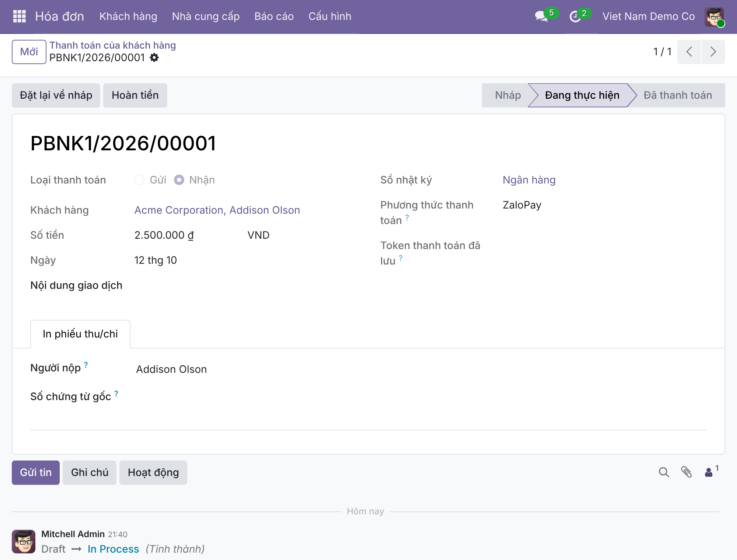Screen dimensions: 737x560
Task: Expand the Cấu hình menu
Action: click(330, 17)
